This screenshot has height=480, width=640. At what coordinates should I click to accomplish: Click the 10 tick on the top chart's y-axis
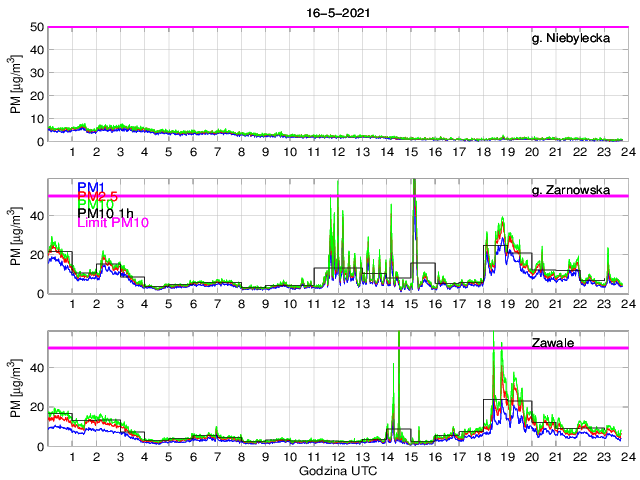(36, 119)
